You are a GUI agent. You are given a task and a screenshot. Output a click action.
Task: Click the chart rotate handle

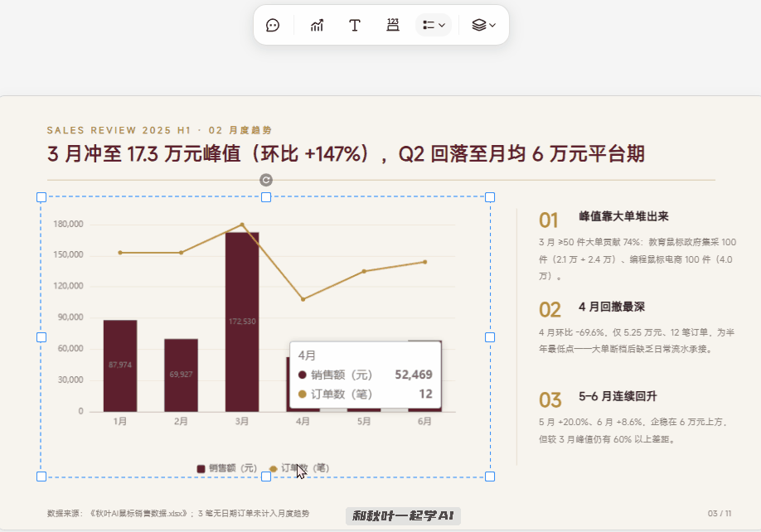click(266, 181)
